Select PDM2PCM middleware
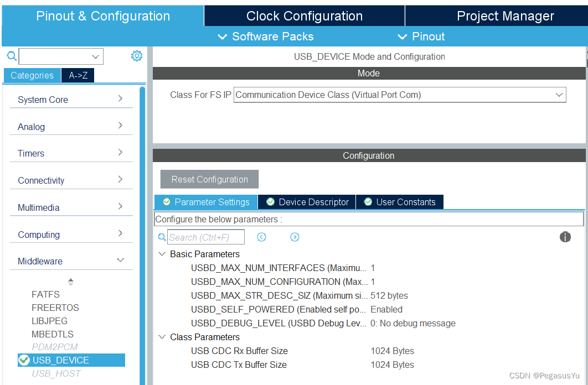588x385 pixels. (x=55, y=347)
